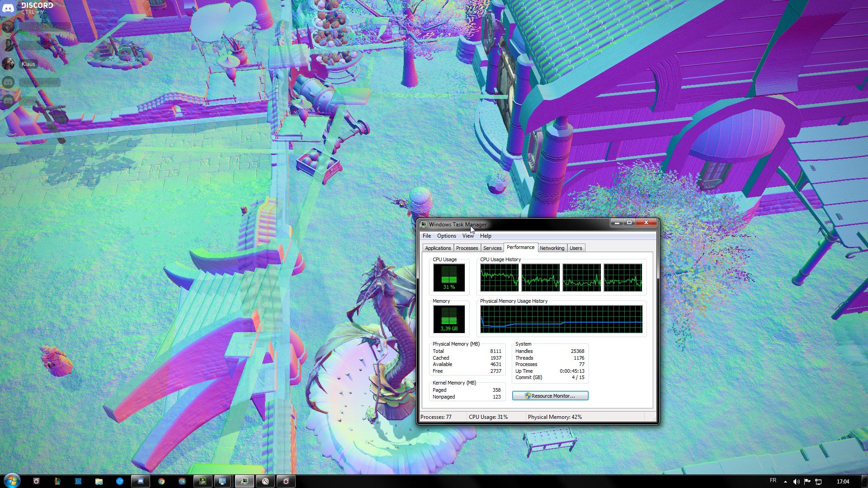Switch to Discord taskbar window
This screenshot has height=488, width=868.
(x=141, y=481)
